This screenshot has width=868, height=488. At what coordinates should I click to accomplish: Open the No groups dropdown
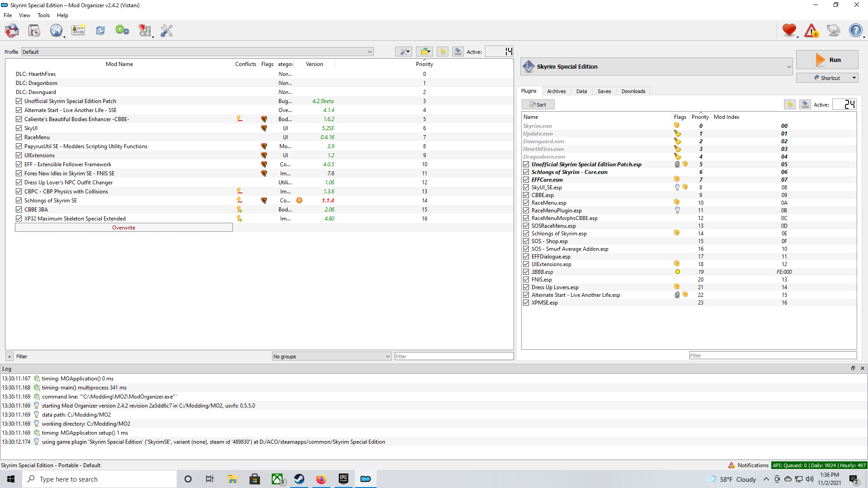click(331, 357)
